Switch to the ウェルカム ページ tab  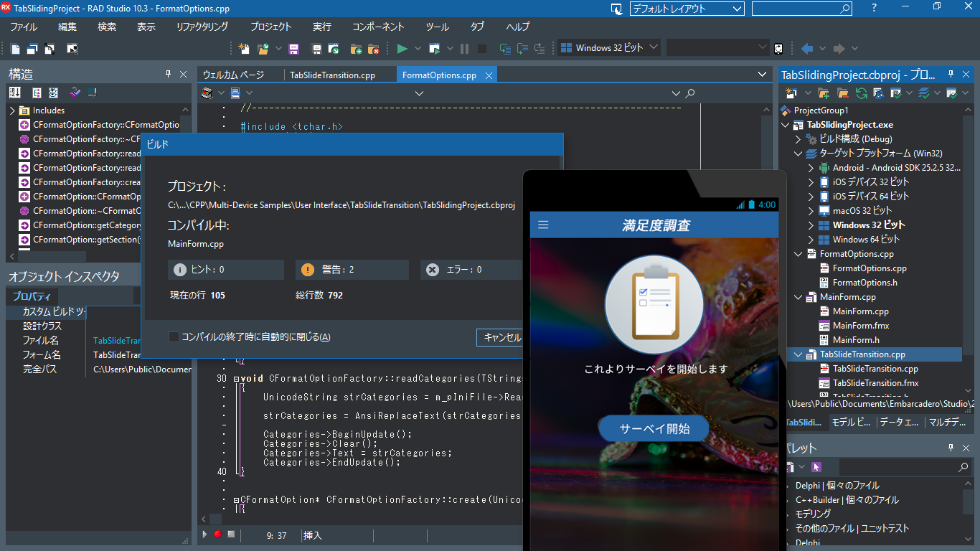(233, 75)
